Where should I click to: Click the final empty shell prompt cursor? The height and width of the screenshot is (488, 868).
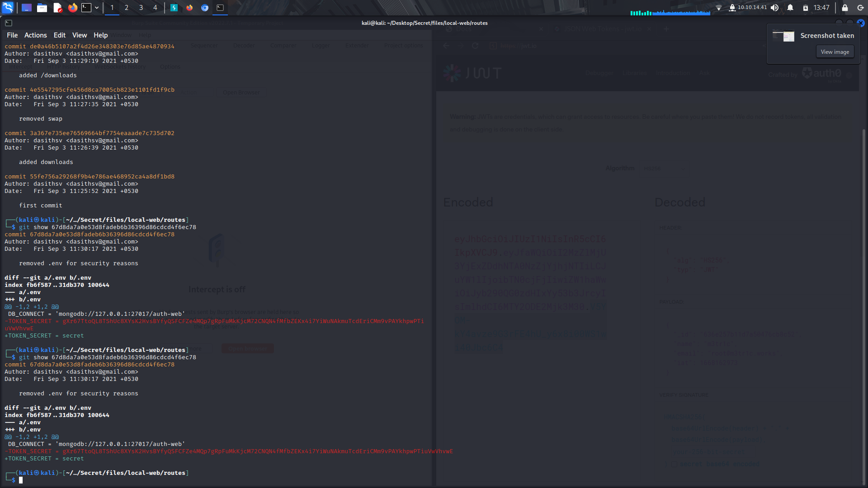(x=21, y=480)
